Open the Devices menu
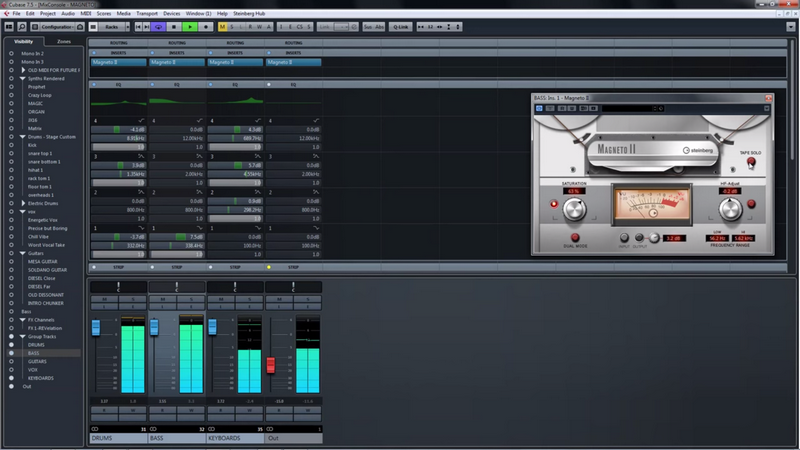Image resolution: width=800 pixels, height=450 pixels. coord(171,13)
